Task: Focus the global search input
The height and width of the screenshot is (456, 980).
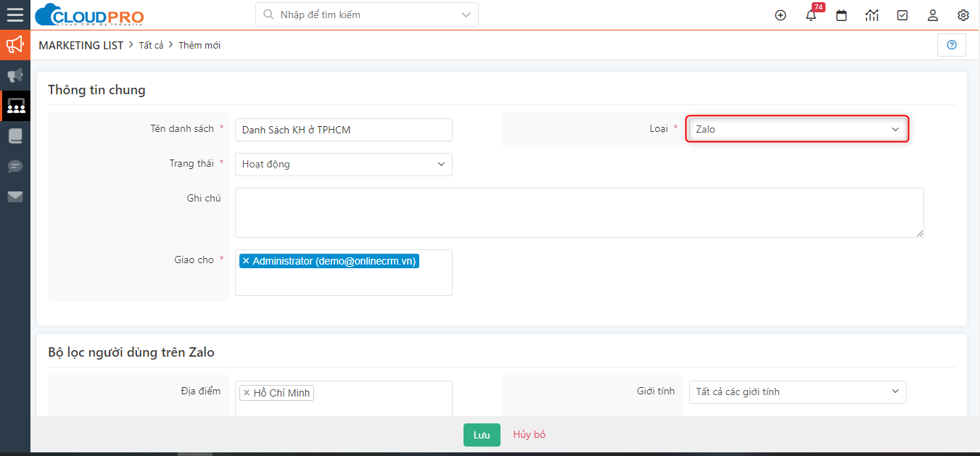Action: pos(367,14)
